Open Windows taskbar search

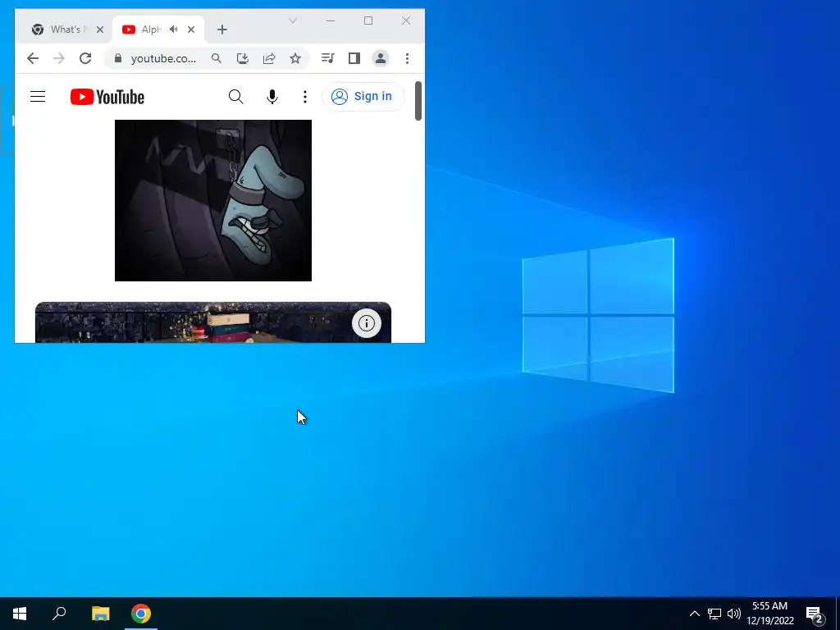[x=59, y=614]
